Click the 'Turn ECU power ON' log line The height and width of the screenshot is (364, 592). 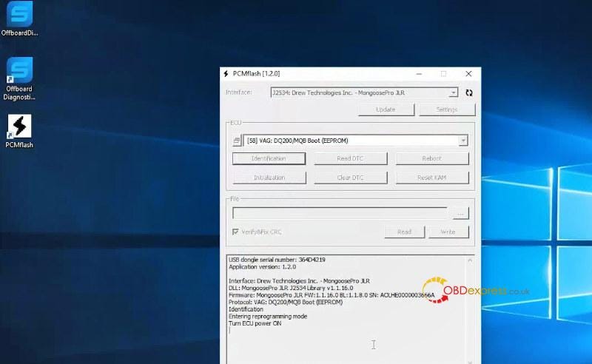click(255, 323)
